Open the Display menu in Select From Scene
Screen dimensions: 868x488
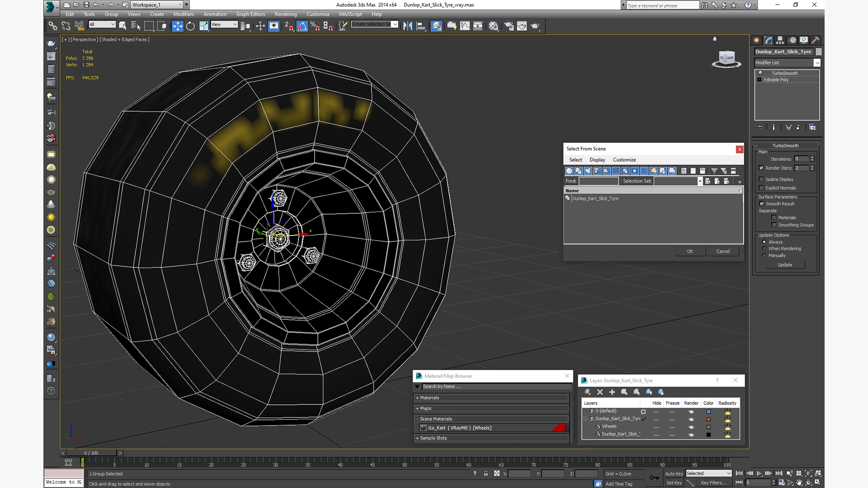tap(597, 160)
